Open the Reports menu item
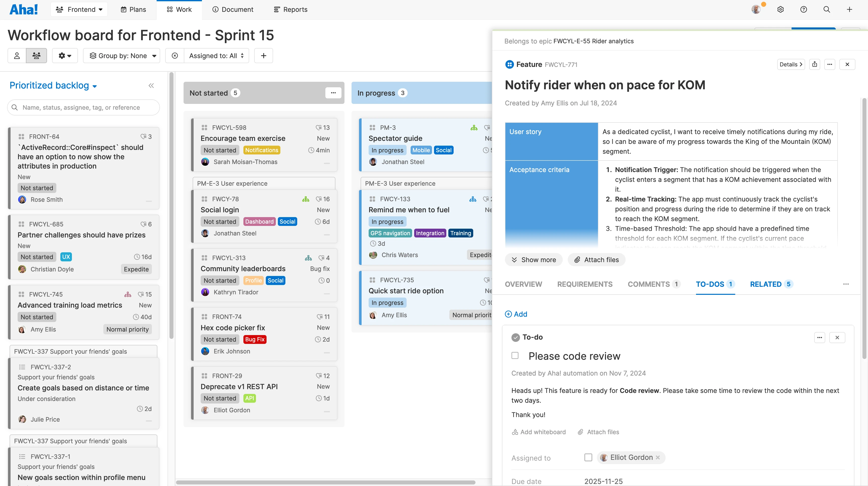Image resolution: width=868 pixels, height=486 pixels. [x=290, y=9]
